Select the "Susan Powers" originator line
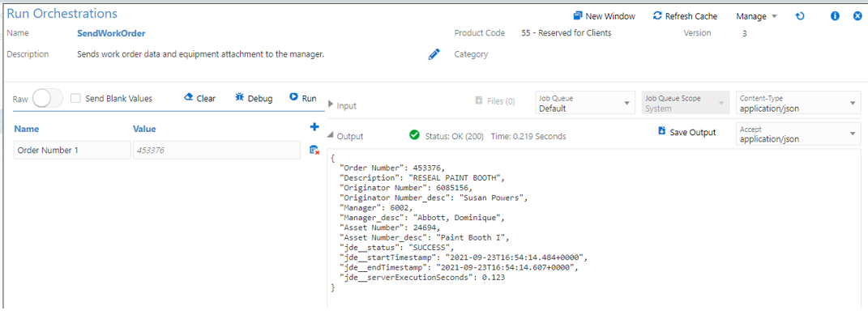 point(435,198)
